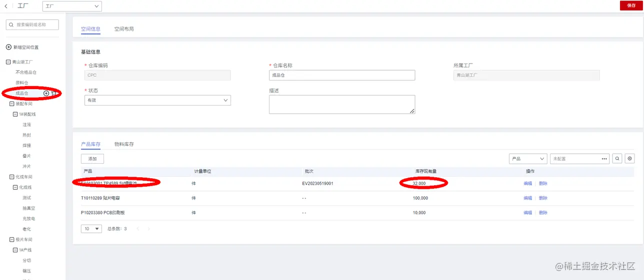The image size is (644, 280).
Task: Click 删除 for P10203380 PCB印刷板 row
Action: tap(543, 213)
